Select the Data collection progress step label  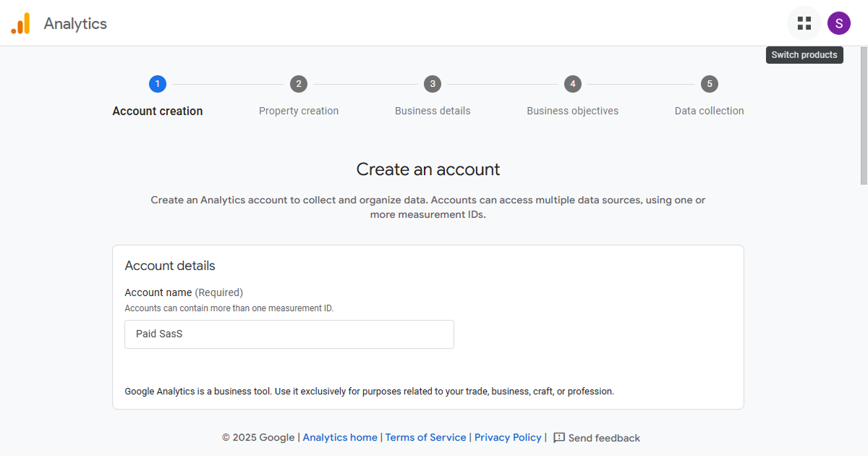[x=709, y=110]
